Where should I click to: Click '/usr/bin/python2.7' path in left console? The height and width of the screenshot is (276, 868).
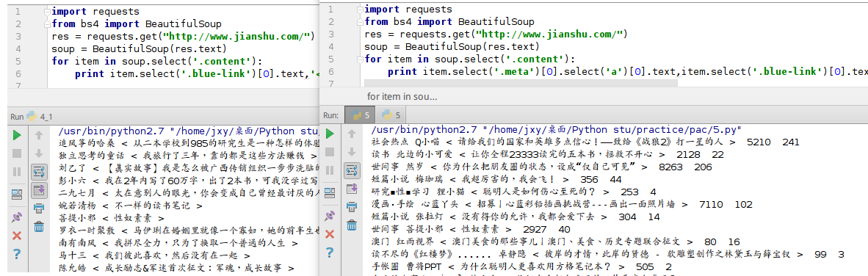(111, 131)
